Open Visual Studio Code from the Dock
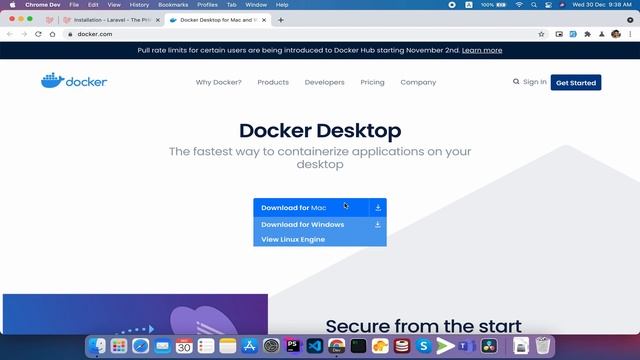The width and height of the screenshot is (640, 360). pos(315,346)
